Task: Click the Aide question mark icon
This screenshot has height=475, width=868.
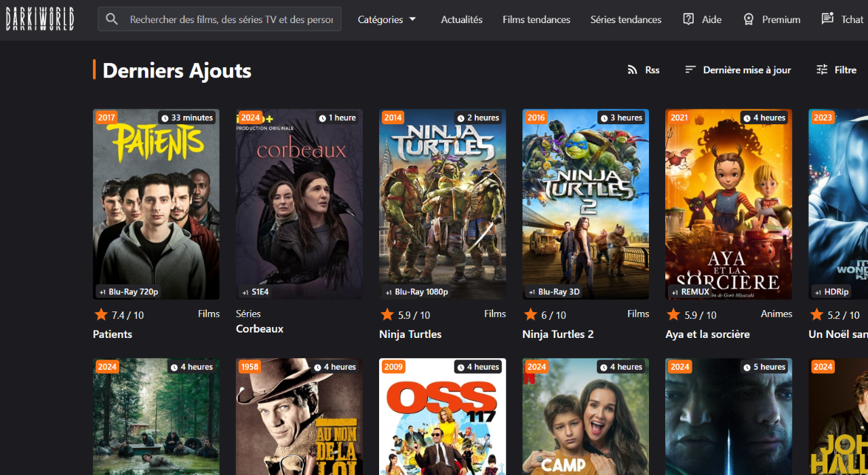Action: 688,19
